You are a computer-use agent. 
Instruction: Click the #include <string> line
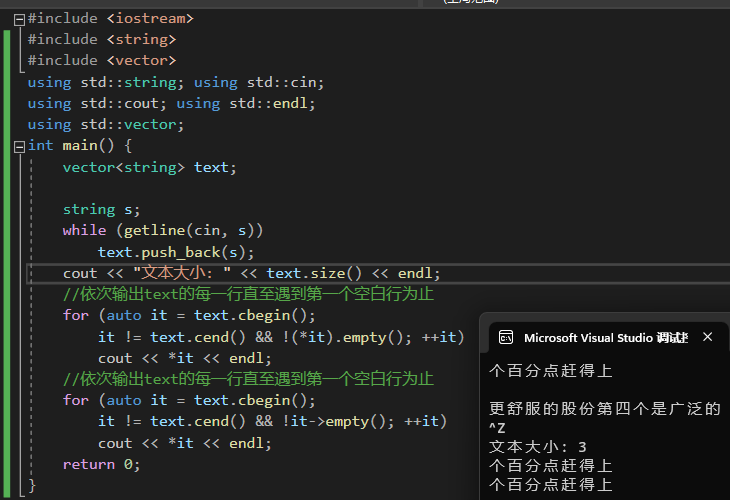pos(101,39)
